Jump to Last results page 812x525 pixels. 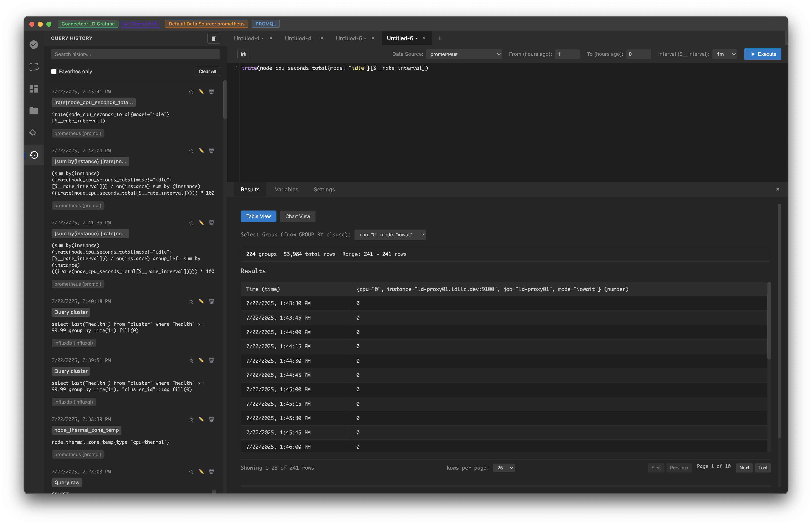coord(763,468)
